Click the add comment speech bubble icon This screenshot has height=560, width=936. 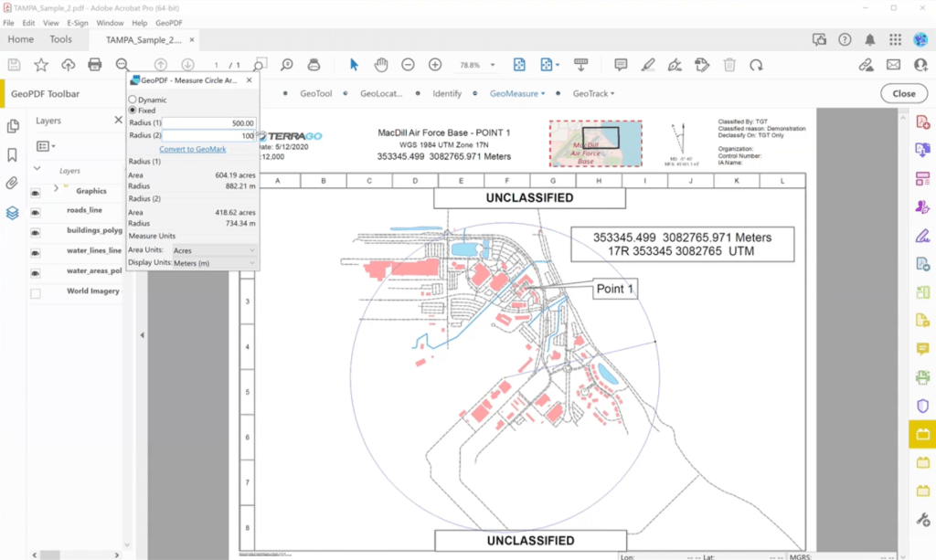coord(621,65)
